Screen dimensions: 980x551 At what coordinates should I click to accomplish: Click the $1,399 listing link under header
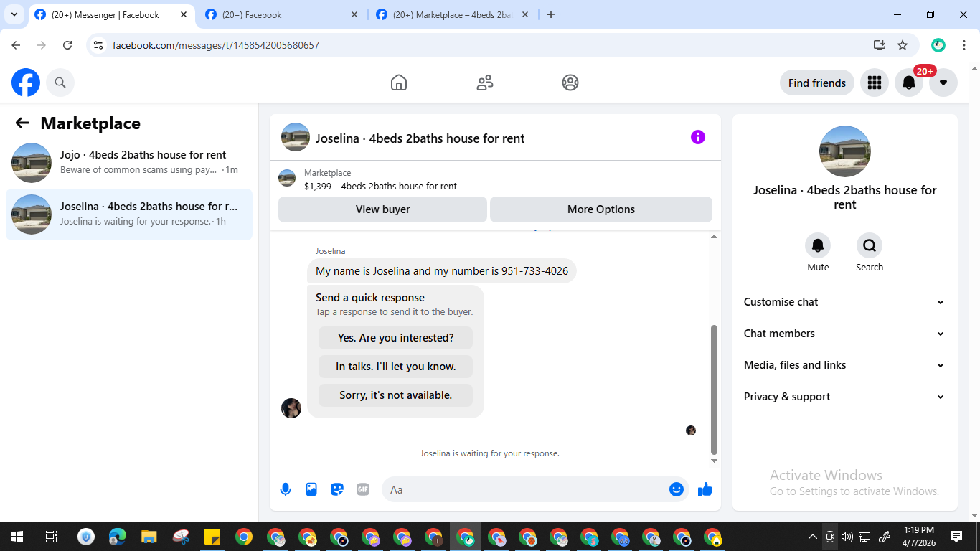click(380, 186)
